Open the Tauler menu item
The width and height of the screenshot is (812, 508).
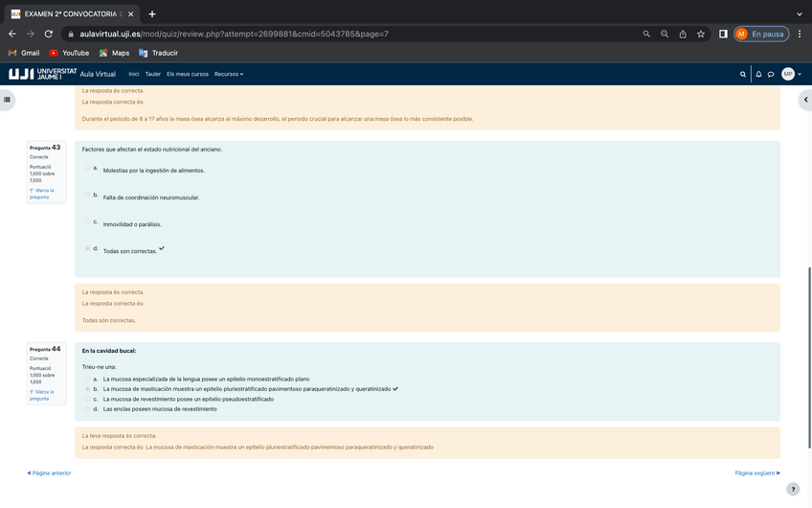tap(153, 74)
